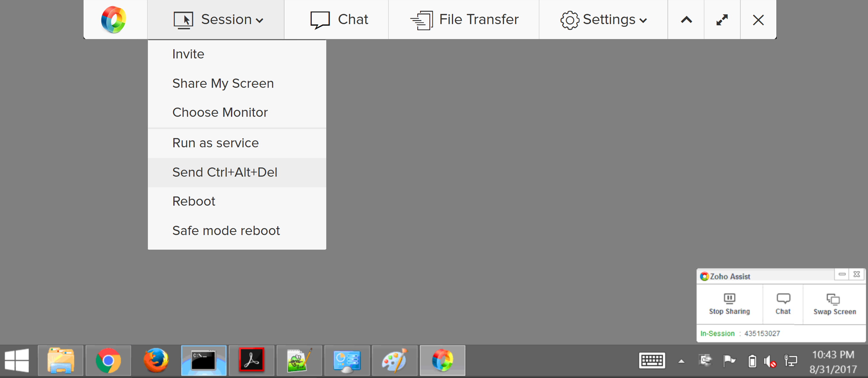Open Control Panel icon in taskbar

click(347, 360)
